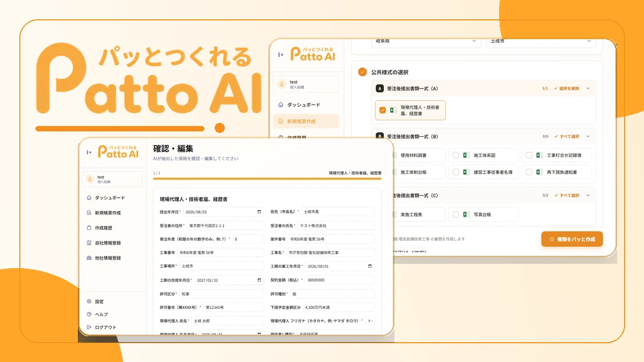Viewport: 644px width, 362px height.
Task: Open the test user card in front window
Action: 113,179
